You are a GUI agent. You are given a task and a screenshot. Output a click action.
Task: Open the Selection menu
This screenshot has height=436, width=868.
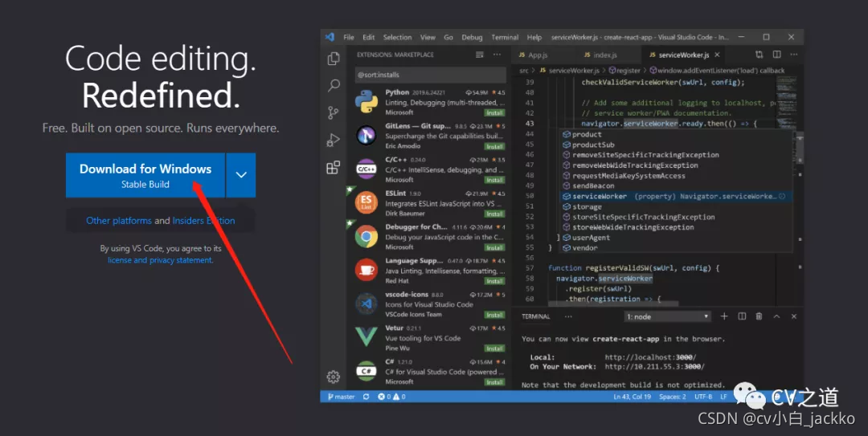[x=398, y=37]
